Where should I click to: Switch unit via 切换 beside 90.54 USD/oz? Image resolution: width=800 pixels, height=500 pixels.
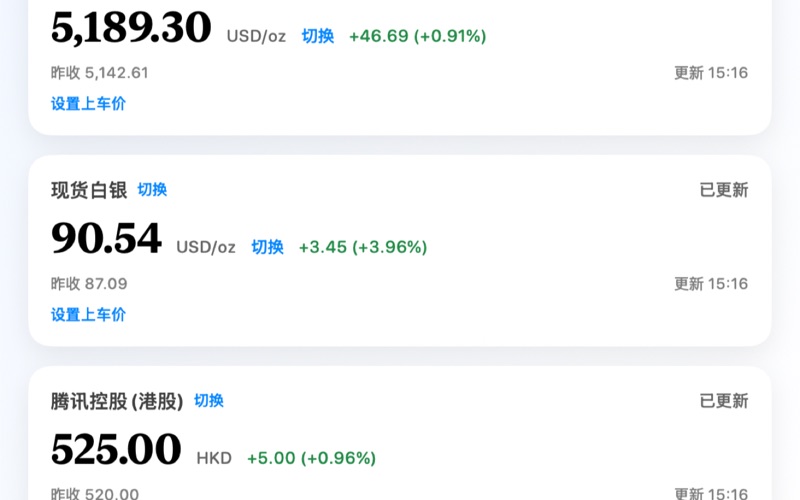tap(267, 247)
